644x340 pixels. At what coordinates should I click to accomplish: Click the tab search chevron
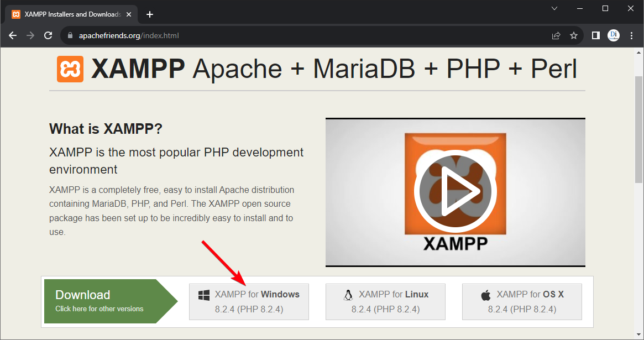coord(554,8)
